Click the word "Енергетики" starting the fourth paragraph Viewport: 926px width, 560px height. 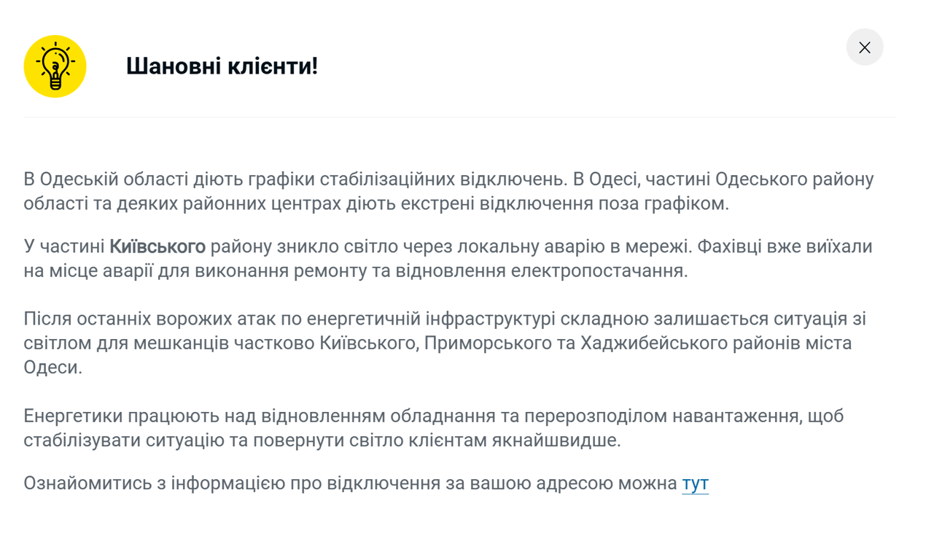click(x=73, y=416)
